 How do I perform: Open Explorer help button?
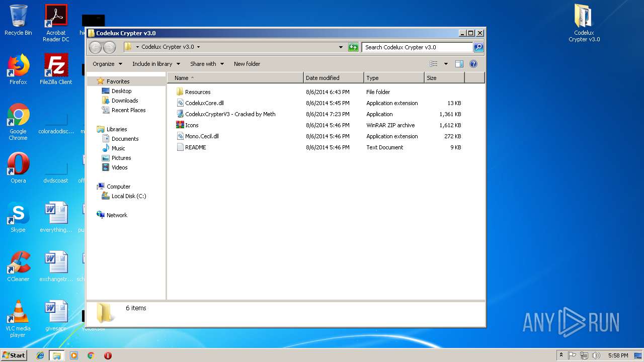click(x=473, y=64)
